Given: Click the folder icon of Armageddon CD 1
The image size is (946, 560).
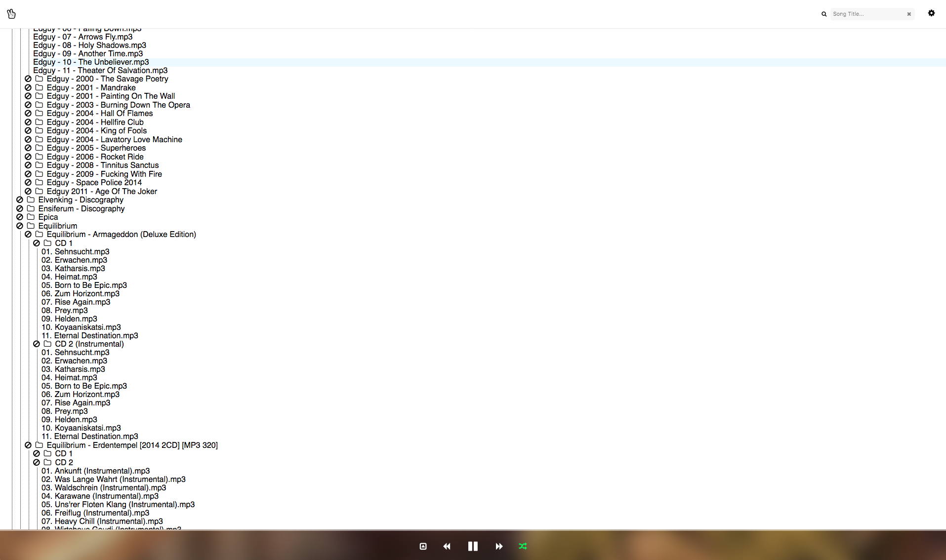Looking at the screenshot, I should (x=47, y=243).
